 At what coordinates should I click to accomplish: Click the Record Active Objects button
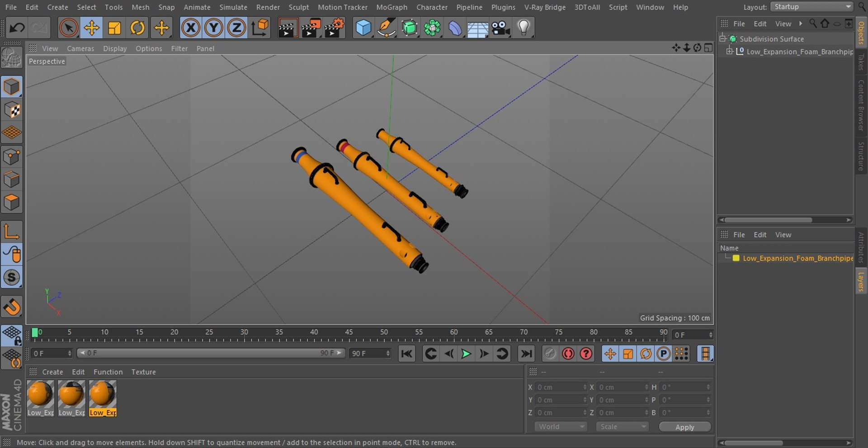[x=550, y=354]
